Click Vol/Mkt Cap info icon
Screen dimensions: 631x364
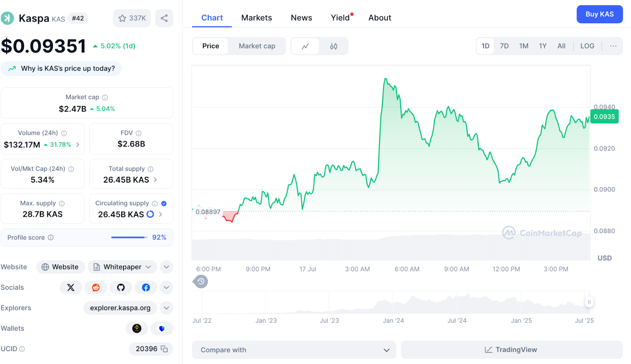71,169
